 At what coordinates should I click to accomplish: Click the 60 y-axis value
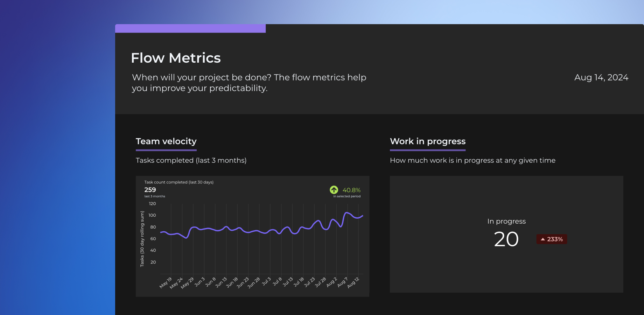point(153,239)
